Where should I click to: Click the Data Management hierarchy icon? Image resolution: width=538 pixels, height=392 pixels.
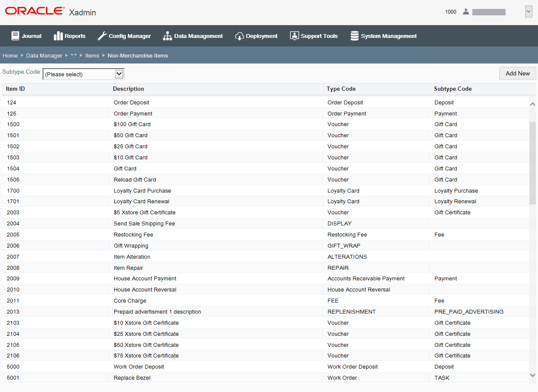pos(167,36)
